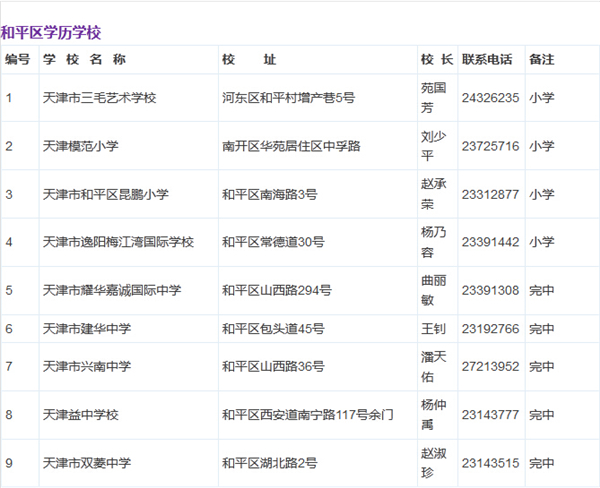
Task: Click school name 天津市三毛艺术学校
Action: 100,98
